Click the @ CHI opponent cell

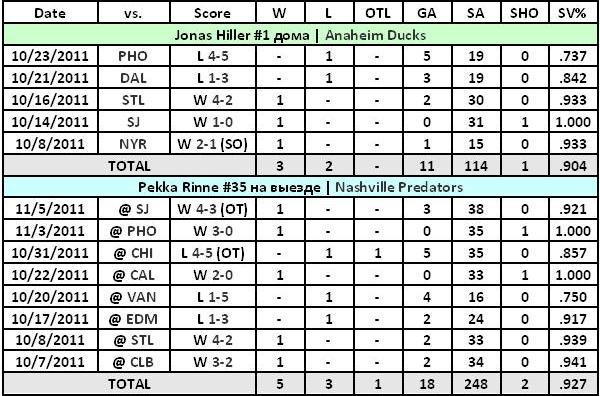pyautogui.click(x=134, y=253)
